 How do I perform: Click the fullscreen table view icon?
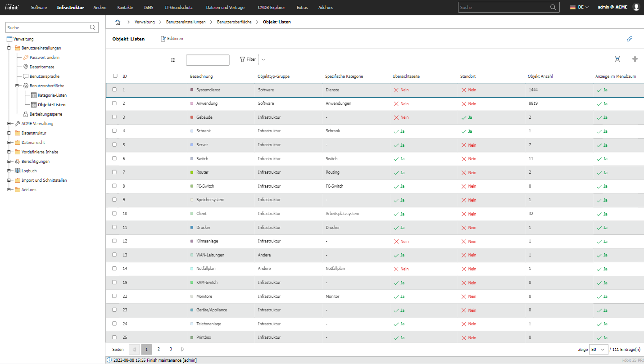coord(617,59)
